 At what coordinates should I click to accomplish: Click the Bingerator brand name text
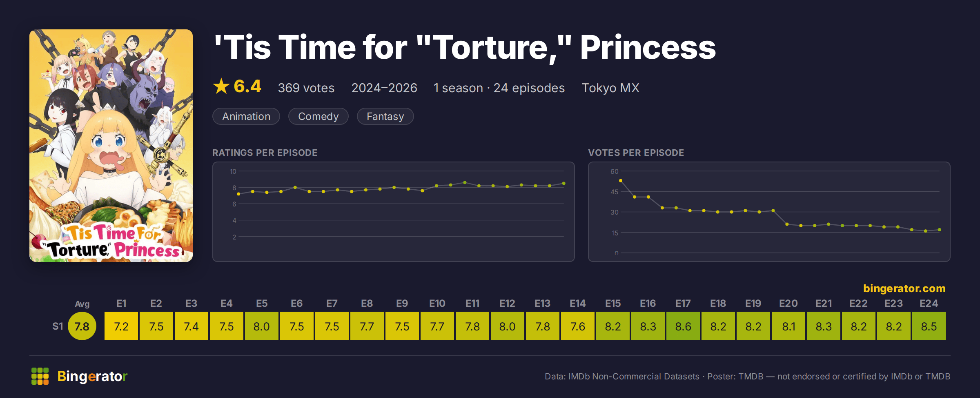click(92, 376)
